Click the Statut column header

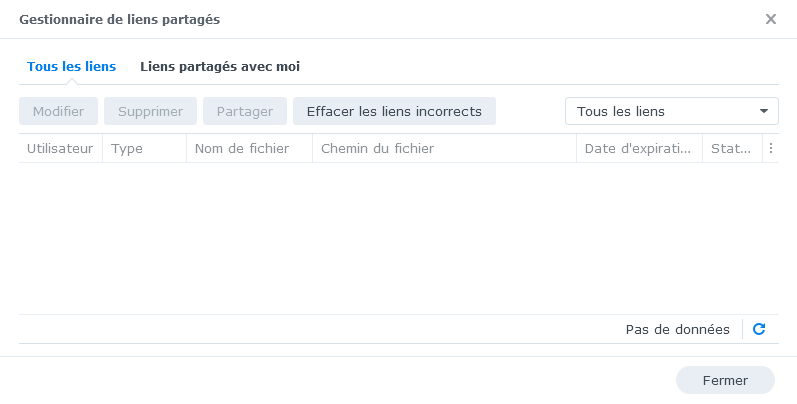click(x=731, y=149)
